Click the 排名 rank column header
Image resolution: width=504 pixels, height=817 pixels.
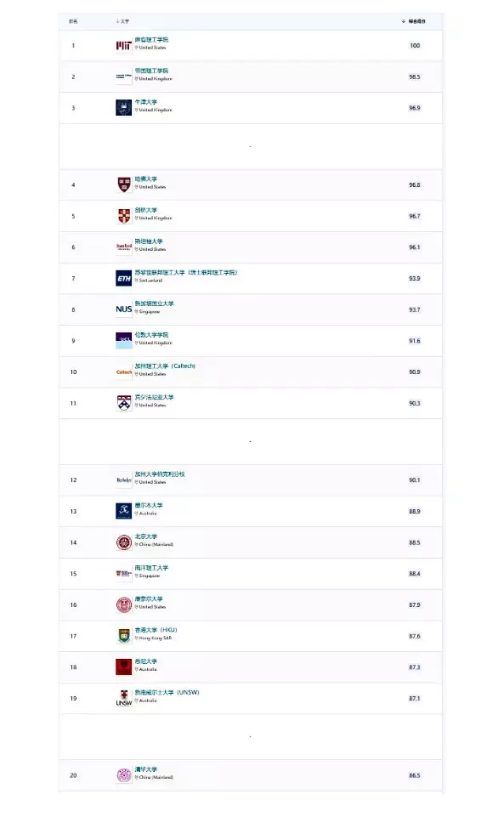[73, 21]
